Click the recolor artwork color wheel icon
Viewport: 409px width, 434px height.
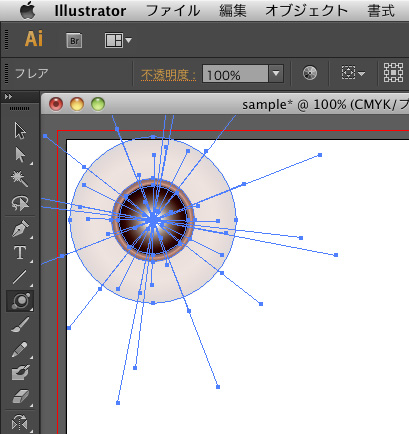[x=310, y=73]
